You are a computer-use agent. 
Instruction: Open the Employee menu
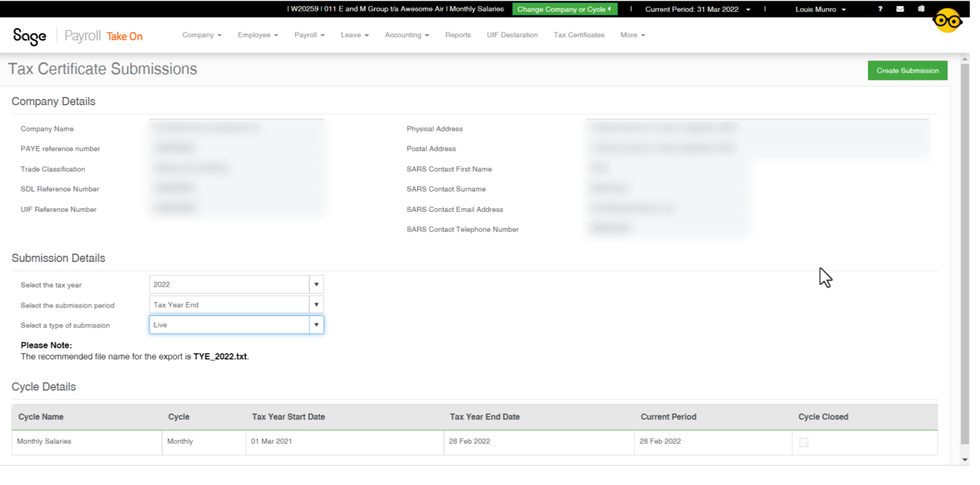coord(258,35)
